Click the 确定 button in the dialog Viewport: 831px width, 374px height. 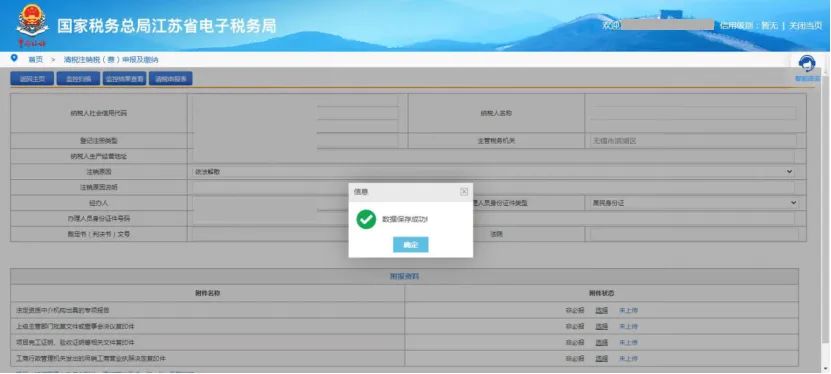(x=411, y=245)
